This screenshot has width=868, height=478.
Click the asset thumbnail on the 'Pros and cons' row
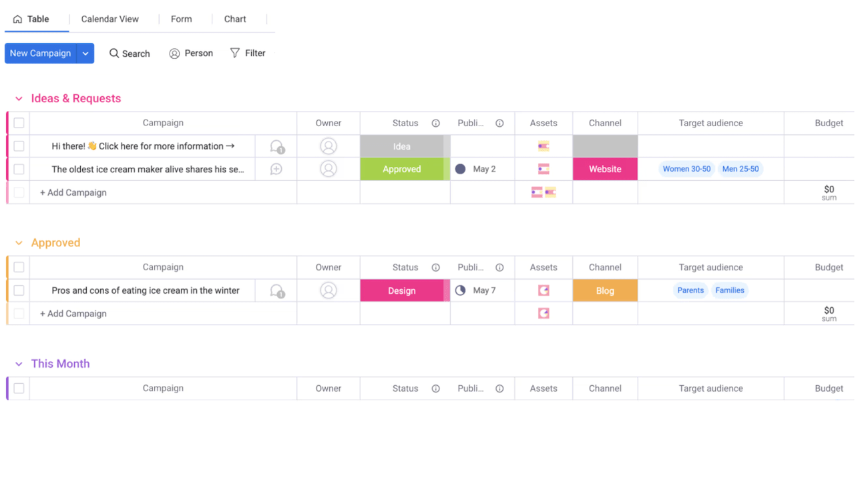pyautogui.click(x=544, y=290)
